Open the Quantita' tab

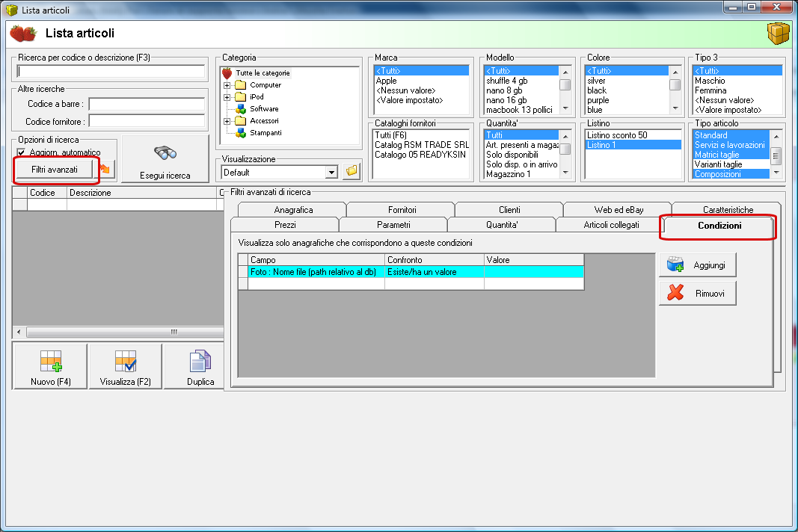click(502, 225)
